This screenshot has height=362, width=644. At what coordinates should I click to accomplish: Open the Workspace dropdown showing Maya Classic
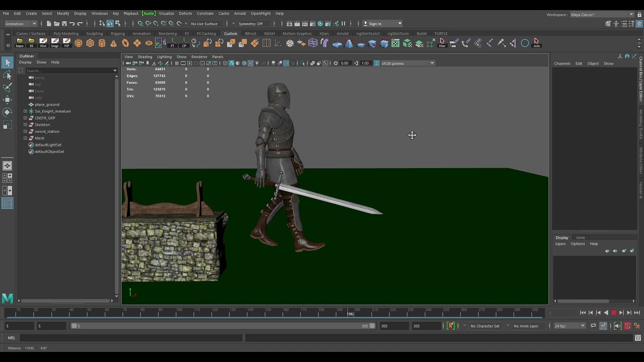[601, 15]
